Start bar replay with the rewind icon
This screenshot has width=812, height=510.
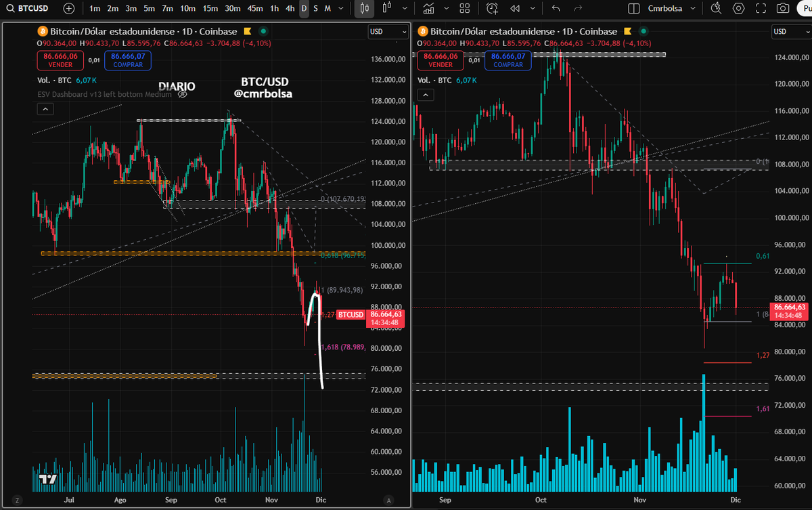click(515, 8)
